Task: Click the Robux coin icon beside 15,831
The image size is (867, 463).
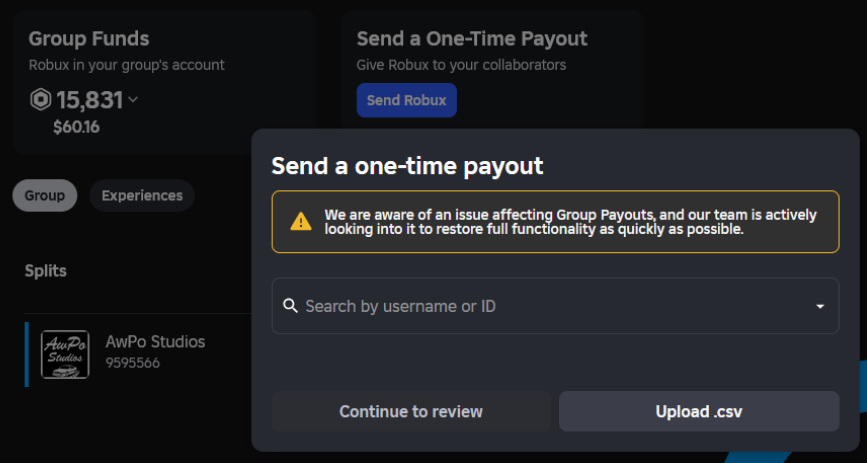Action: [x=40, y=100]
